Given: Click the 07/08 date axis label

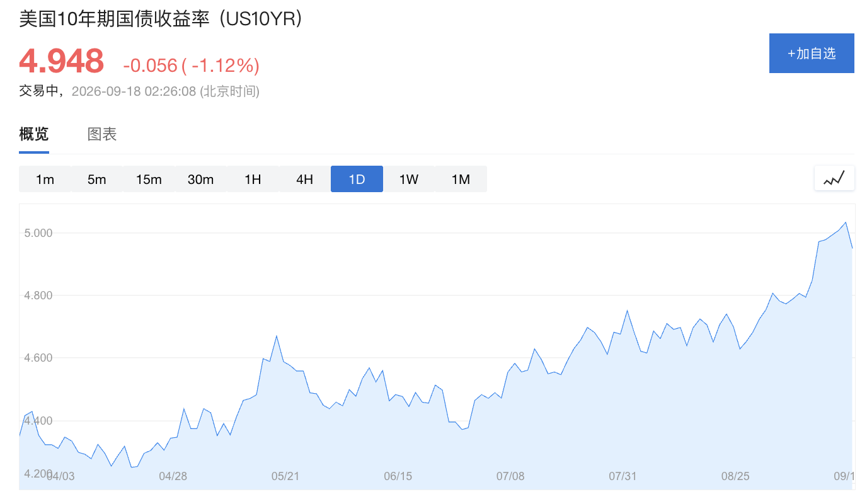Looking at the screenshot, I should point(510,476).
